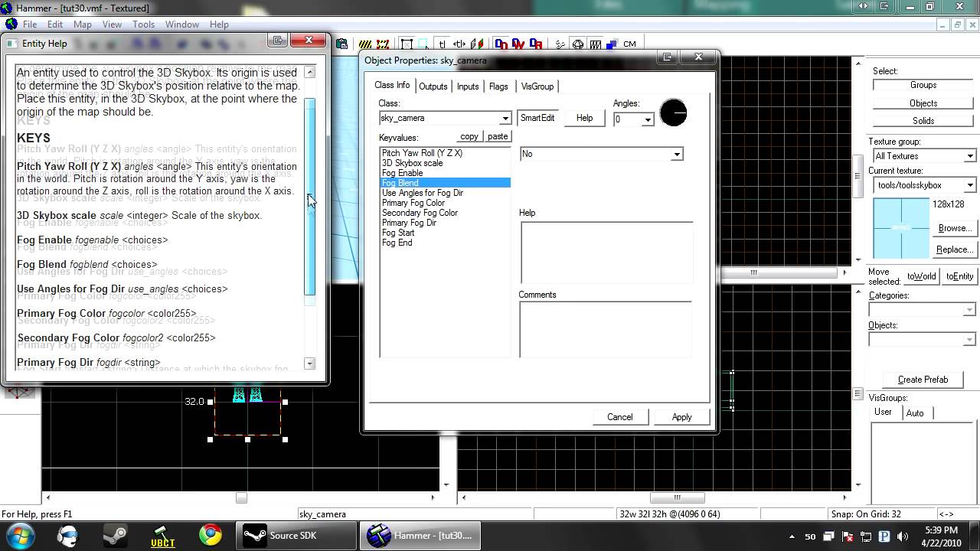Click the Solids select button
The image size is (980, 551).
pyautogui.click(x=923, y=121)
